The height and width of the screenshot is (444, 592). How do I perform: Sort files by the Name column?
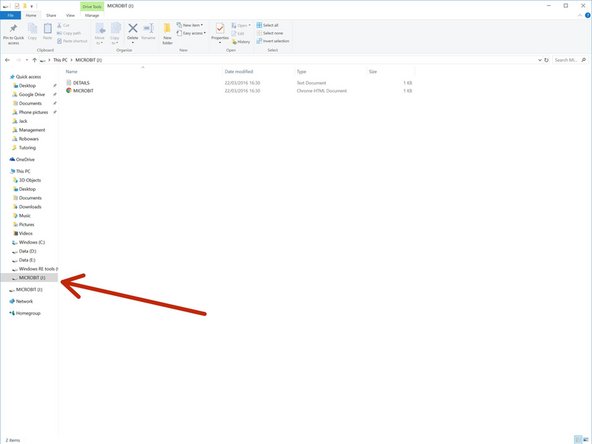tap(71, 71)
